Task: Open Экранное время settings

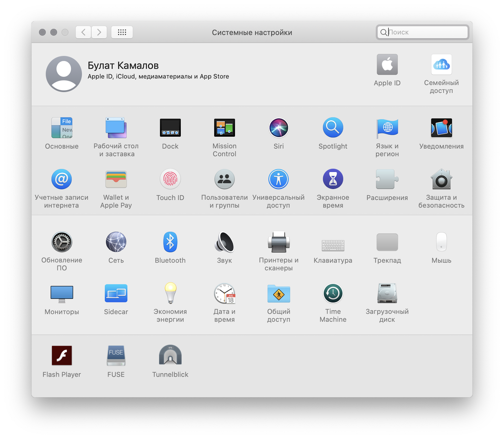Action: point(333,179)
